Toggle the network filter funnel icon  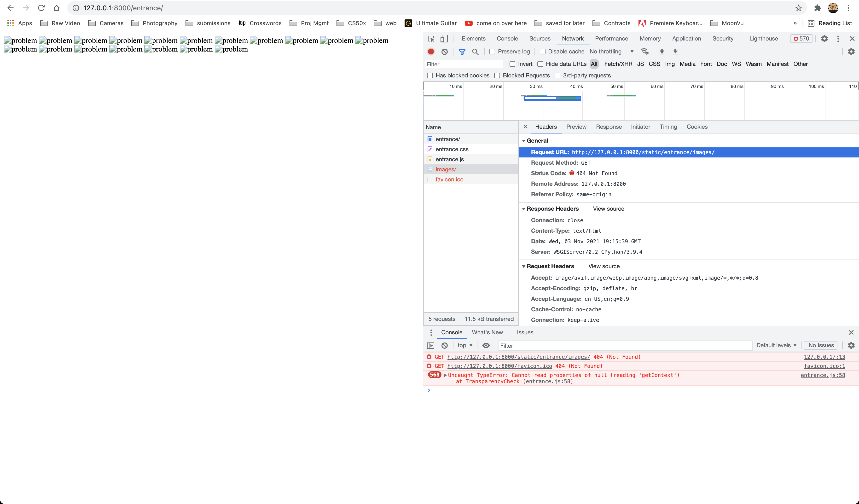pyautogui.click(x=462, y=52)
